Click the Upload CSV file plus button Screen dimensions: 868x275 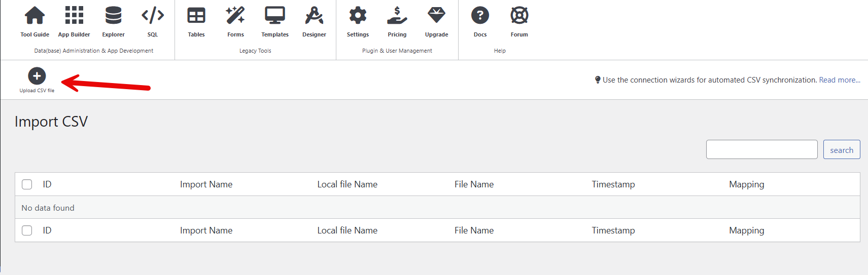37,76
